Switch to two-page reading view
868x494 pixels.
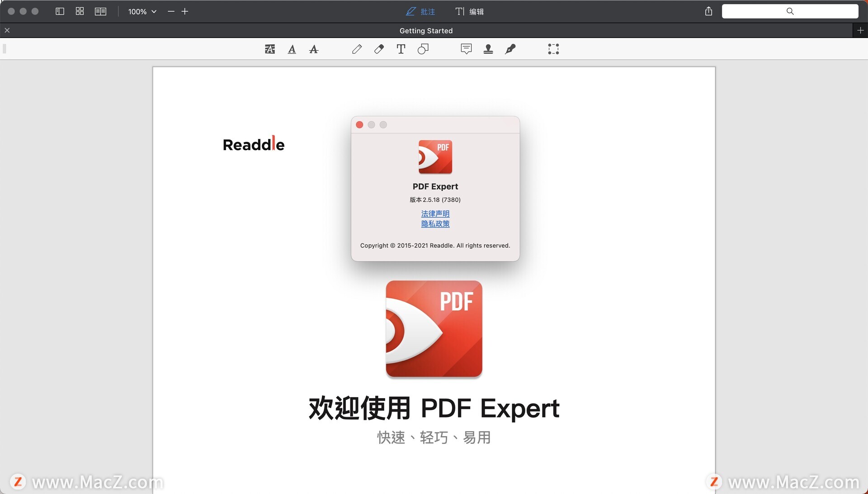click(100, 11)
